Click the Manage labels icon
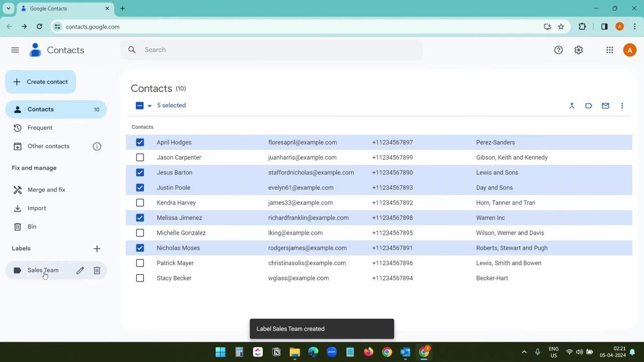The width and height of the screenshot is (644, 362). click(x=589, y=106)
